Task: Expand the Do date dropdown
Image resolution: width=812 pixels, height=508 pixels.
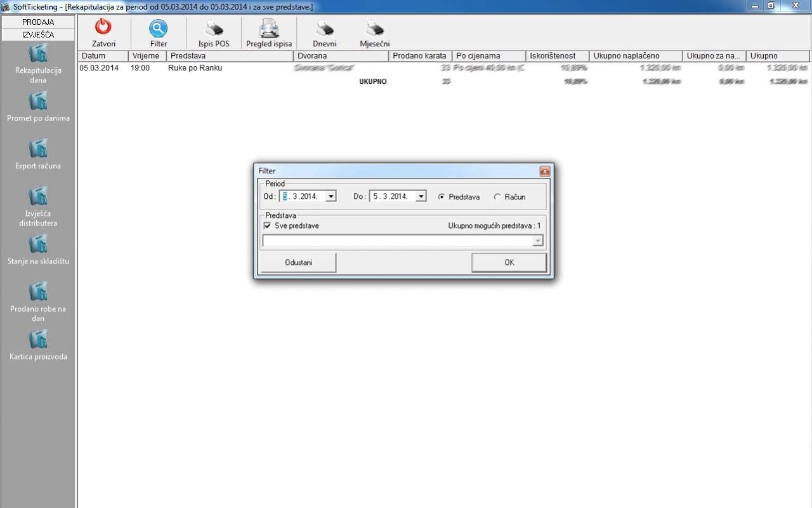Action: (x=421, y=197)
